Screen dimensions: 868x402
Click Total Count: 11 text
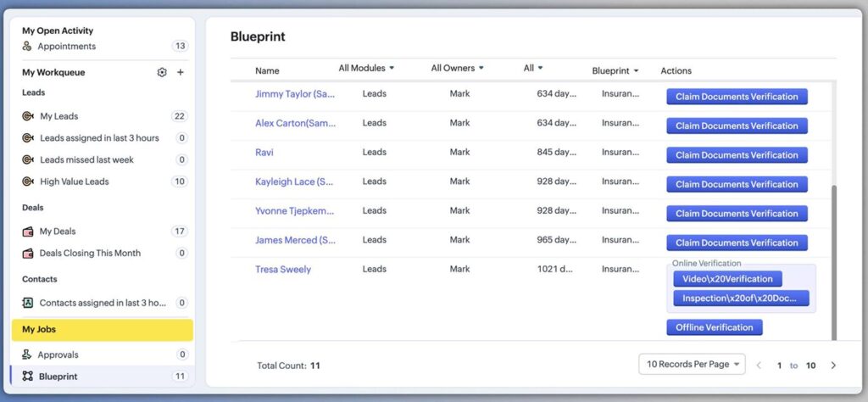(288, 366)
